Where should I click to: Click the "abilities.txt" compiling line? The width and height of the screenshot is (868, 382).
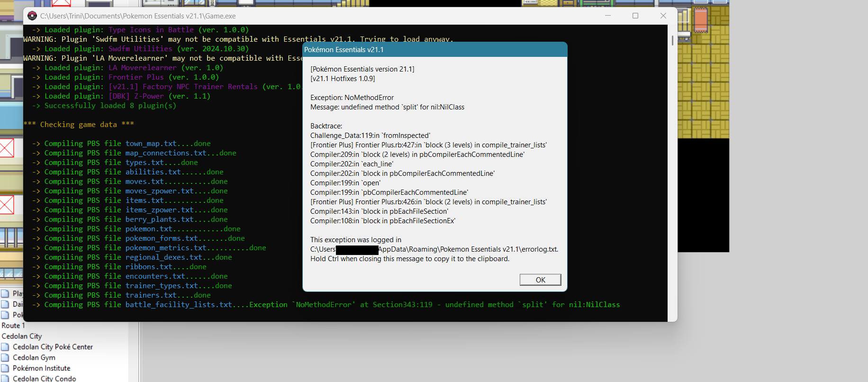[x=128, y=172]
